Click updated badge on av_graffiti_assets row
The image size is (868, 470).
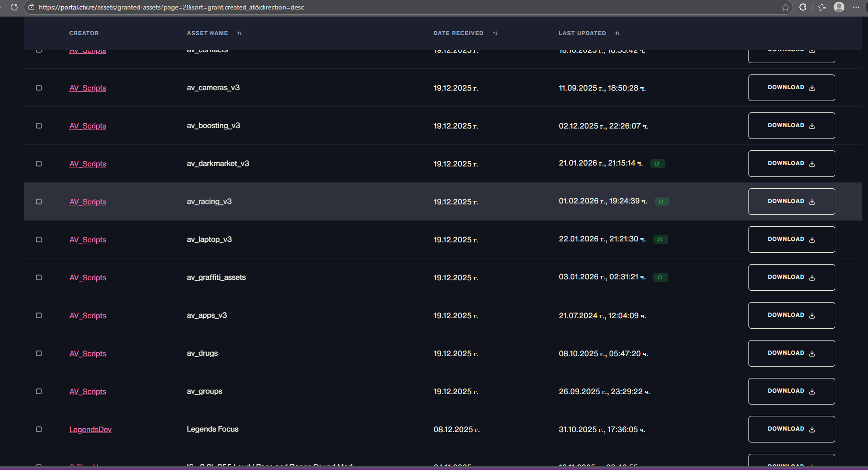click(x=660, y=277)
